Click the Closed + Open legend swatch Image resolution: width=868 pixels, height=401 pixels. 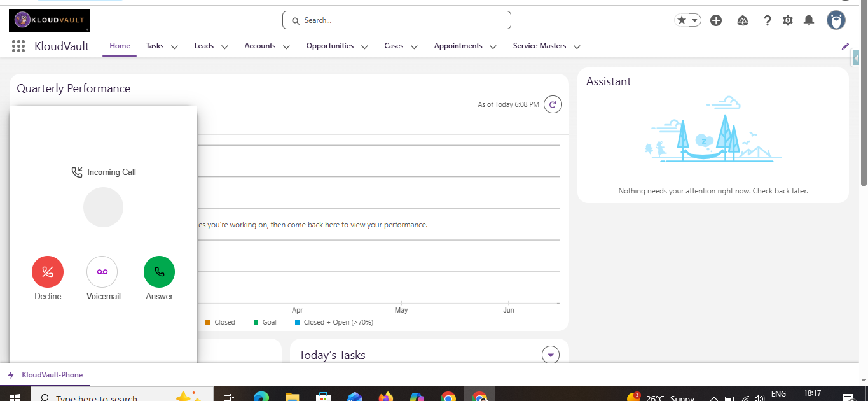297,323
